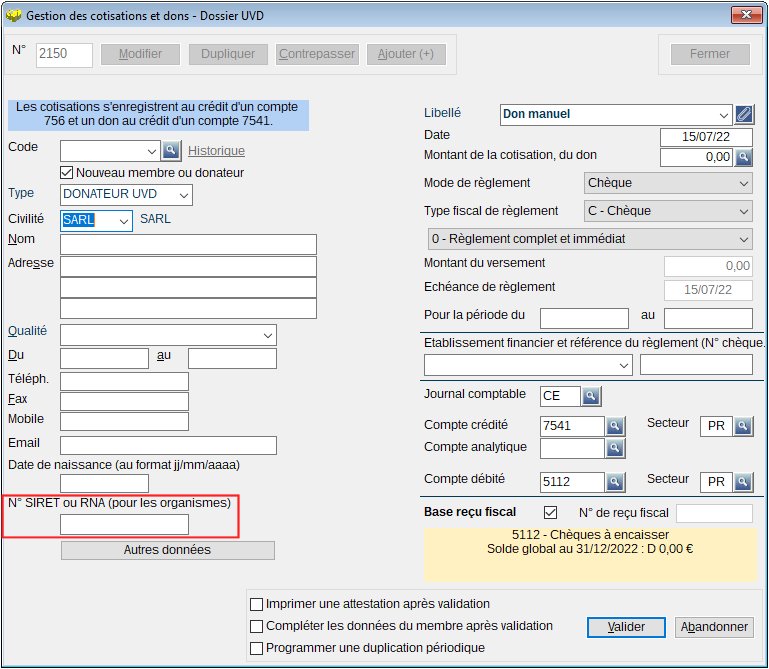Click the N° de reçu fiscal field
769x669 pixels.
coord(715,514)
